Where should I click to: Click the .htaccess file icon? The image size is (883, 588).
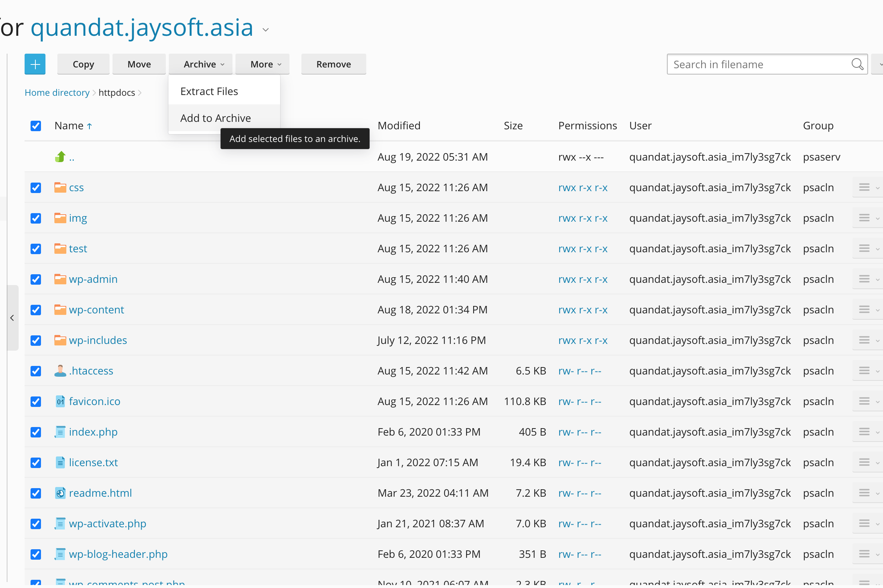click(x=60, y=370)
